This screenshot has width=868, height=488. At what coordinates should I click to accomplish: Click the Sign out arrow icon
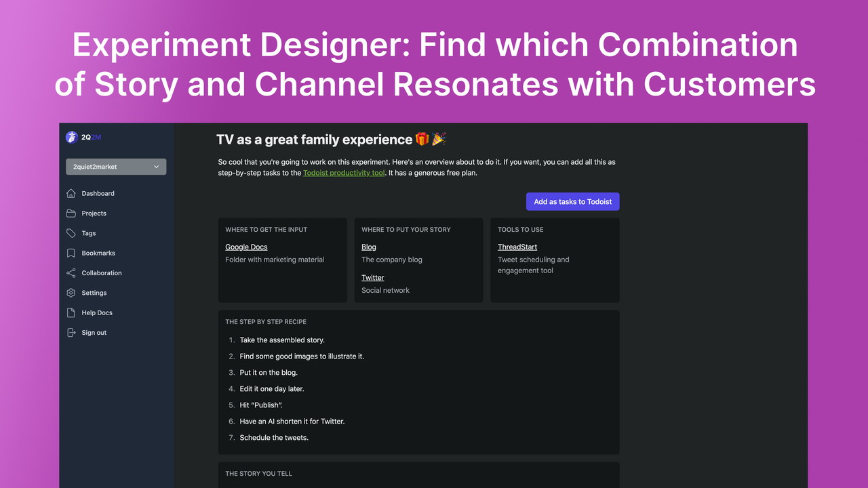[71, 333]
